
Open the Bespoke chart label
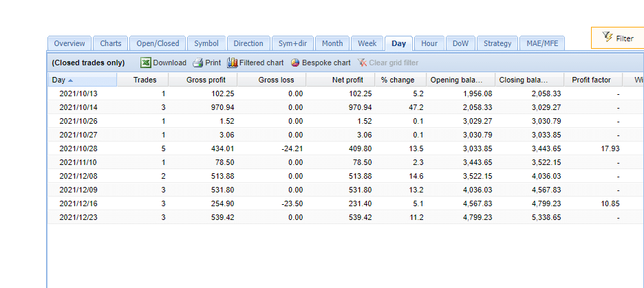[327, 63]
